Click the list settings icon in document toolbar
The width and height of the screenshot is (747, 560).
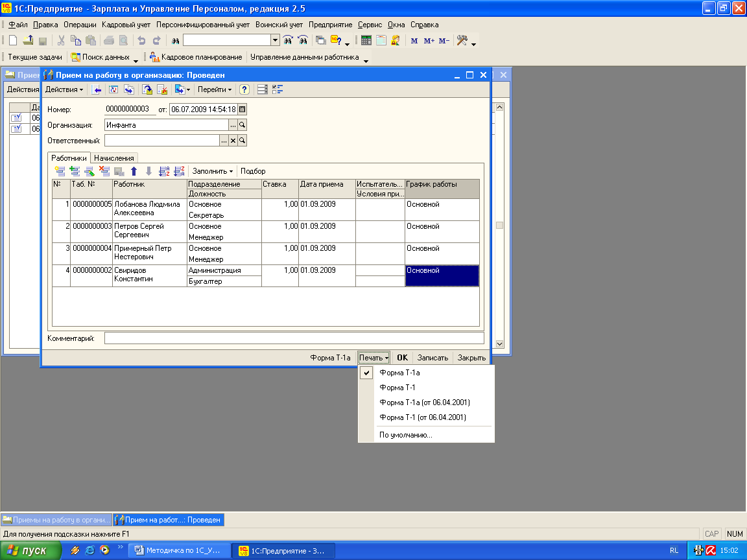pos(263,89)
